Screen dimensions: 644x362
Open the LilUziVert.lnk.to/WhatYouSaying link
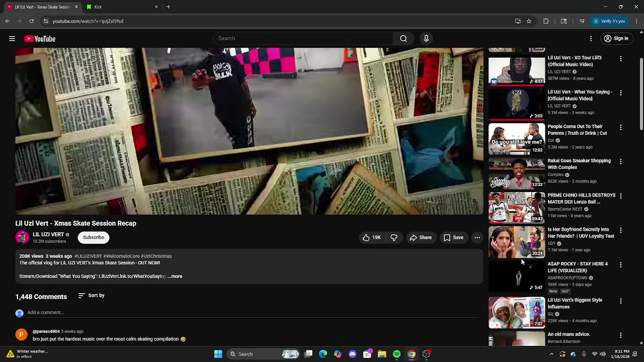point(132,277)
